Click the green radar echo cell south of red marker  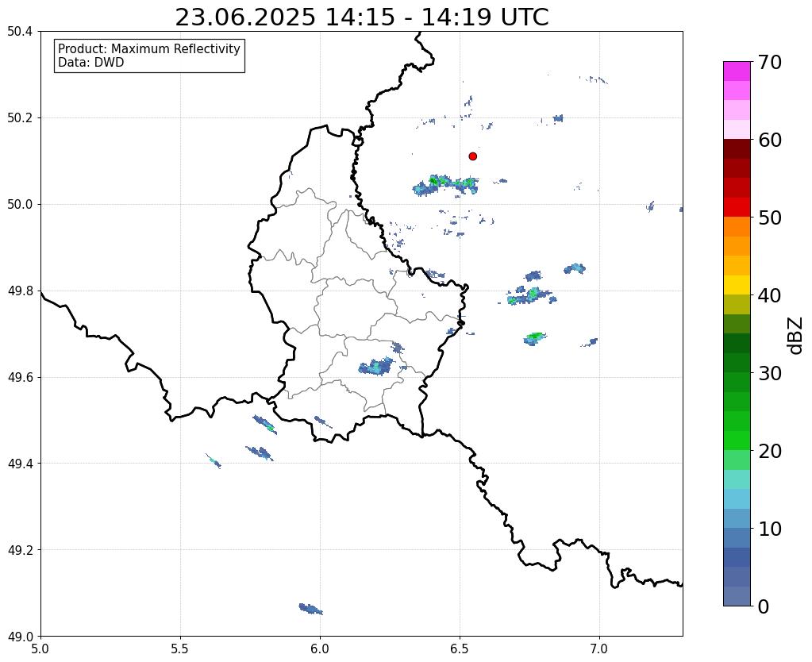(445, 185)
